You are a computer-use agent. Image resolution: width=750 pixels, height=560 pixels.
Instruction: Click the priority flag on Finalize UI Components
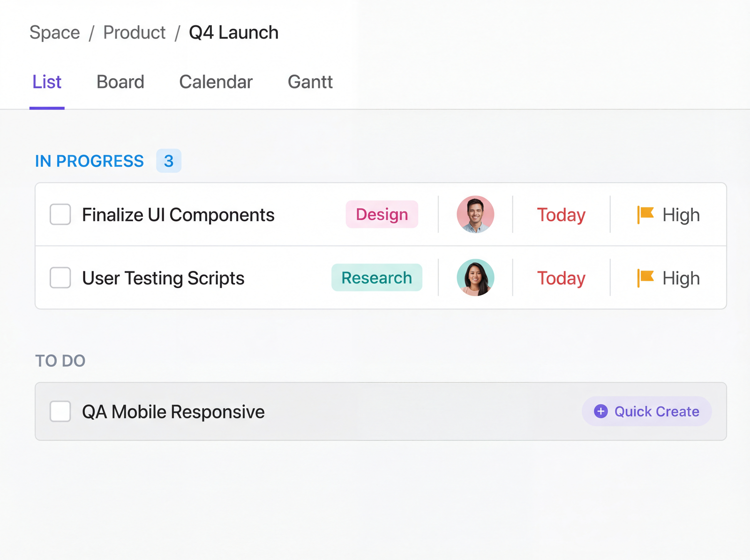645,215
